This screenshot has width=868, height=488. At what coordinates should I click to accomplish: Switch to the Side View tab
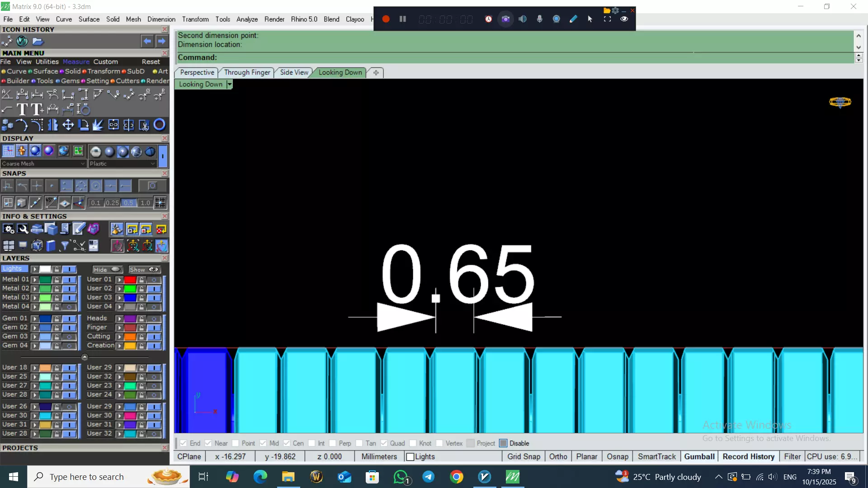[294, 72]
